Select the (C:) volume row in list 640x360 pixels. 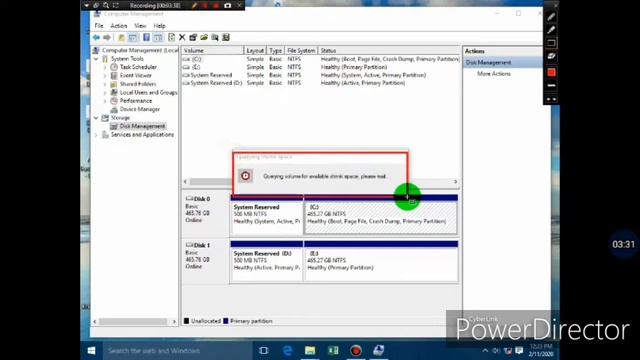click(x=321, y=59)
